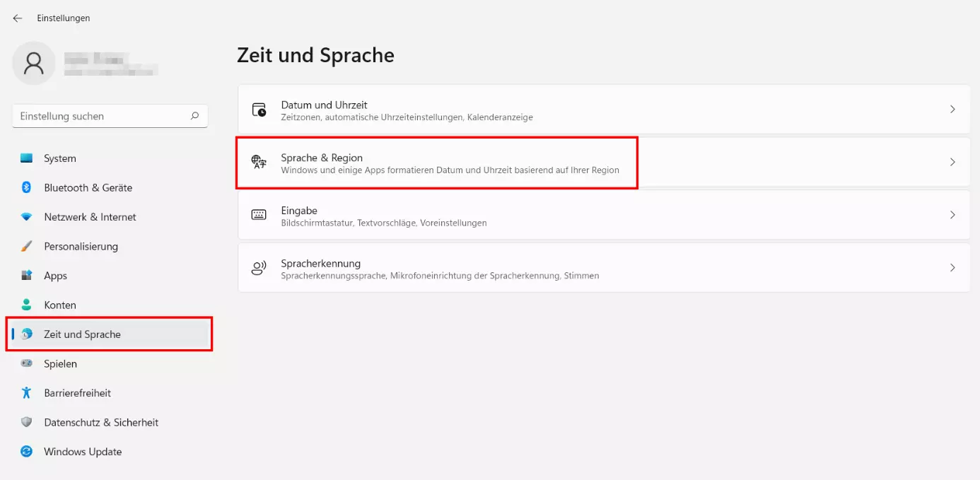Click the Zeit und Sprache page heading
980x480 pixels.
pos(315,55)
